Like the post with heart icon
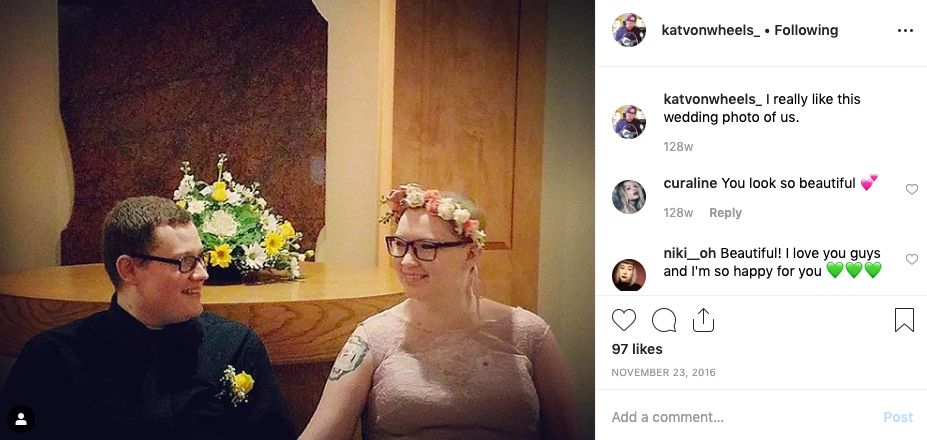This screenshot has height=440, width=927. coord(624,320)
